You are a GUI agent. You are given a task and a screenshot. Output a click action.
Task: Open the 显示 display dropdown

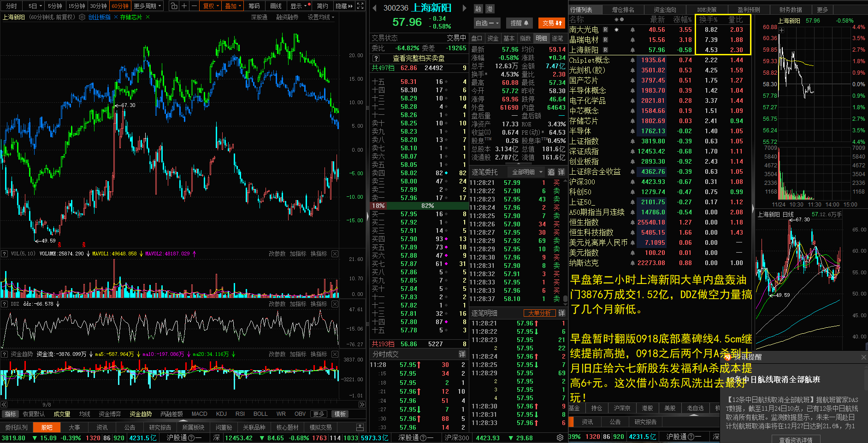[x=299, y=6]
